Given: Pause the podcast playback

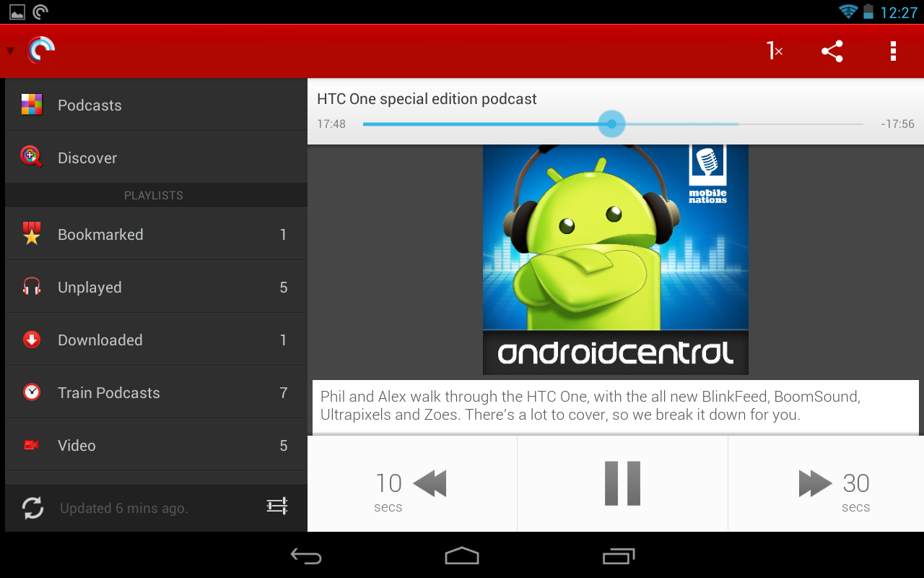Looking at the screenshot, I should pyautogui.click(x=622, y=484).
